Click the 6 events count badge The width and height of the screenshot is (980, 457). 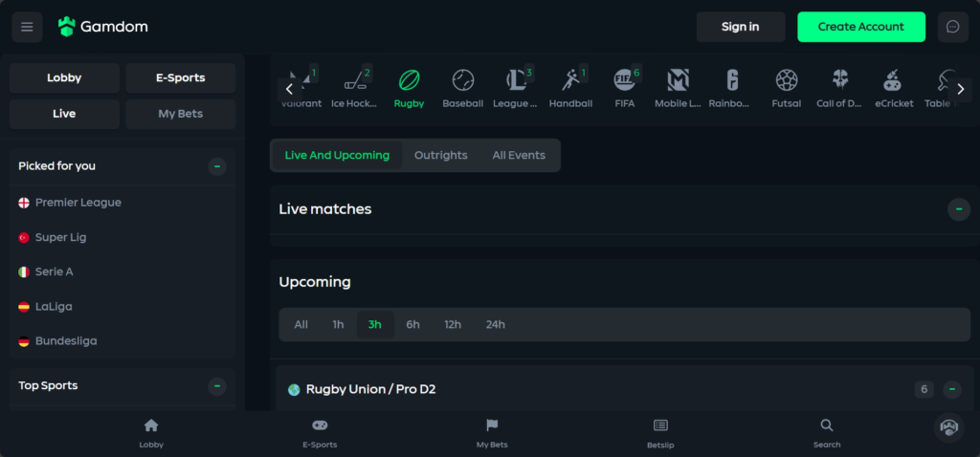pyautogui.click(x=924, y=389)
